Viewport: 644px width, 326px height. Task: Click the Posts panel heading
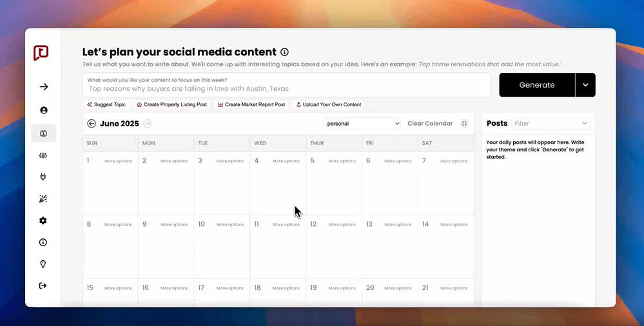[497, 123]
